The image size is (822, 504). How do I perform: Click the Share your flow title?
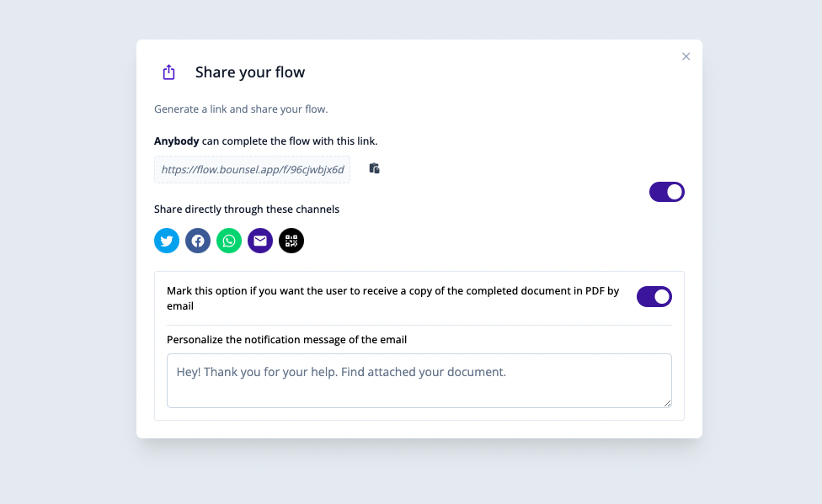tap(250, 72)
